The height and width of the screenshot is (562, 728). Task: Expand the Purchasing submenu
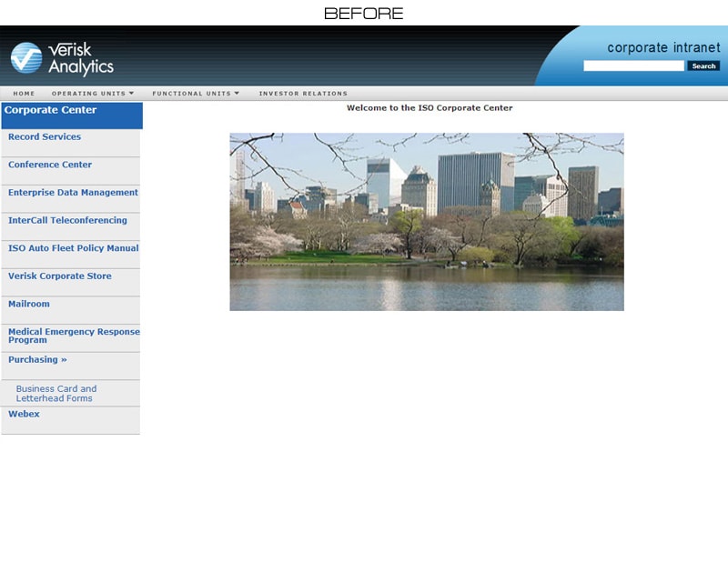[35, 359]
